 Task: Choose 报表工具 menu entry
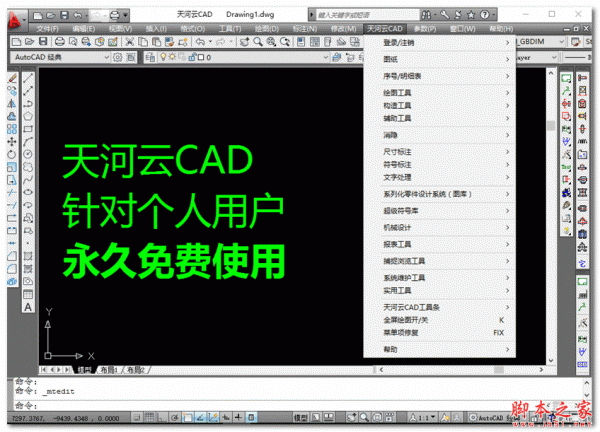(439, 244)
